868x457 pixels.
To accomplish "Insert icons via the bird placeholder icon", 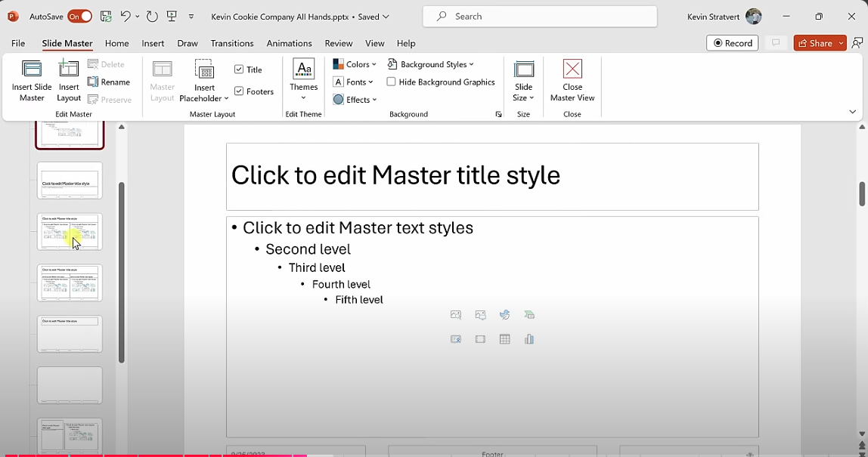I will 505,315.
